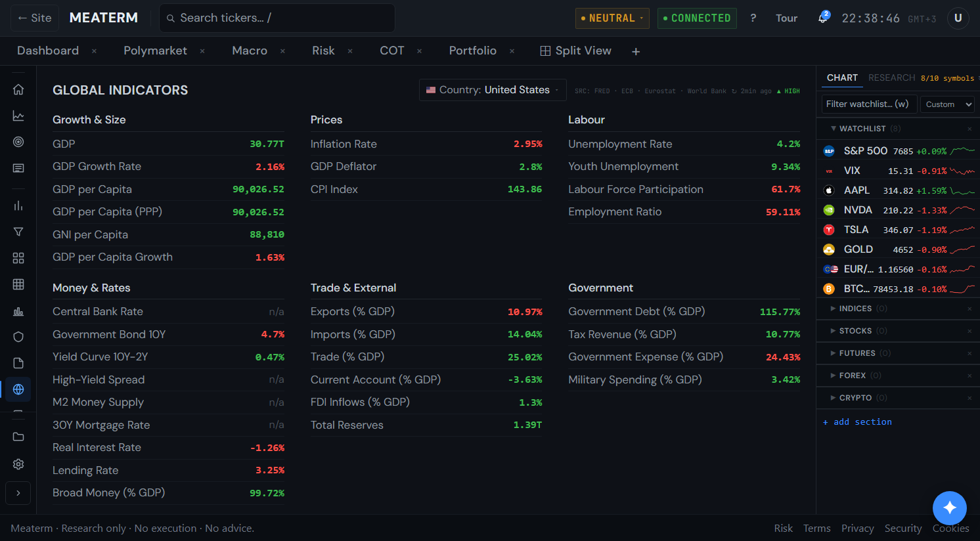The width and height of the screenshot is (980, 541).
Task: Focus the Filter watchlist field
Action: (x=869, y=104)
